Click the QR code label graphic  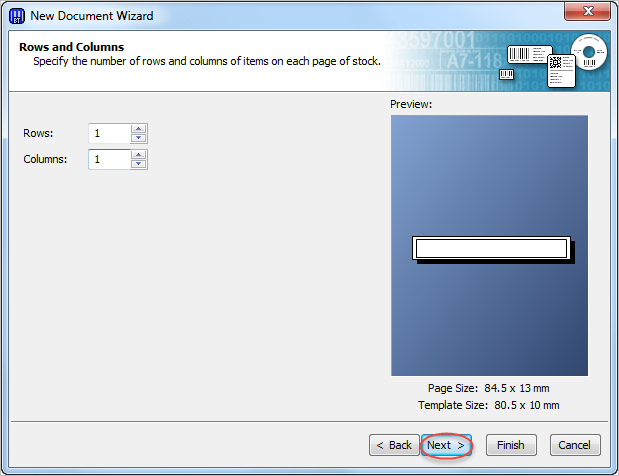pyautogui.click(x=561, y=71)
